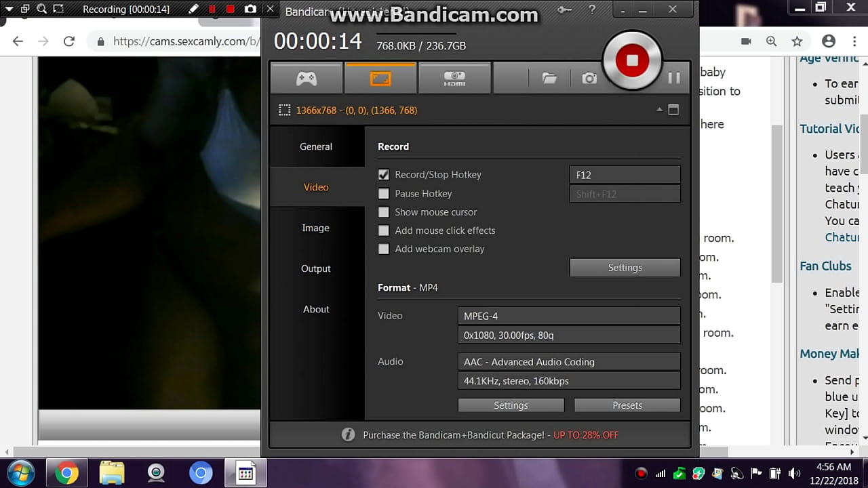The height and width of the screenshot is (488, 868).
Task: Select the screen recording mode icon
Action: [x=380, y=79]
